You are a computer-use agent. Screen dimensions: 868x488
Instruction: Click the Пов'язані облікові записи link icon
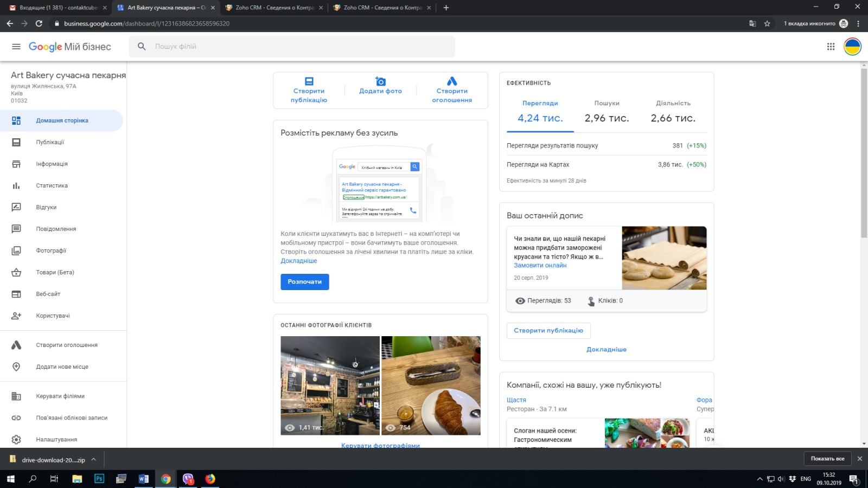pos(16,418)
